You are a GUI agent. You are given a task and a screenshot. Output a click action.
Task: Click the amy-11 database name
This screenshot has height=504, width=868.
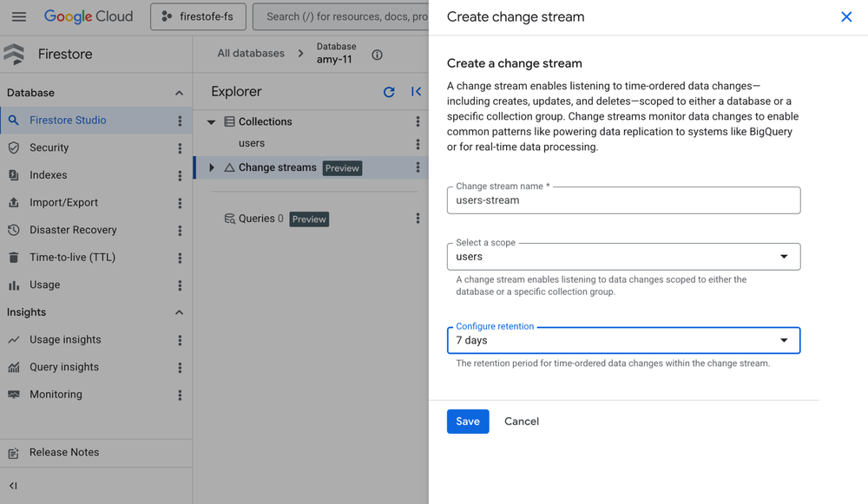click(334, 59)
